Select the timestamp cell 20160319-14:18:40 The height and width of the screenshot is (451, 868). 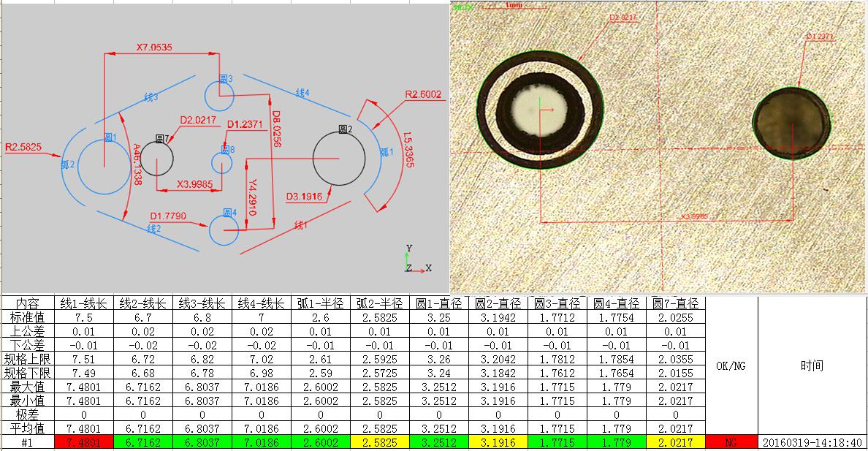click(812, 443)
